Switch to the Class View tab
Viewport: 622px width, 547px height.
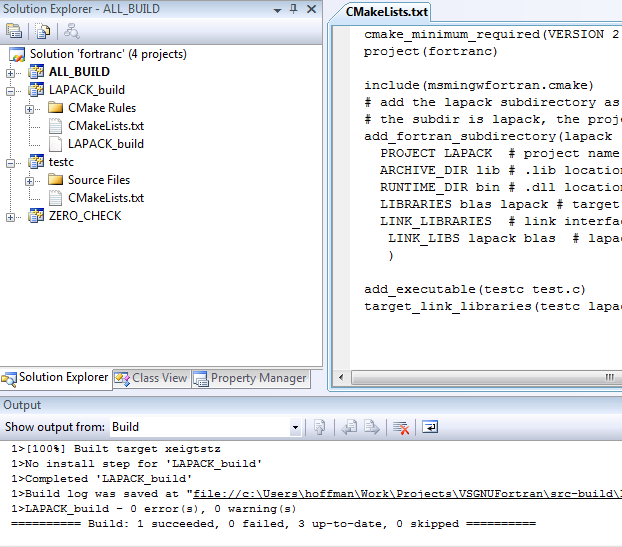(152, 378)
